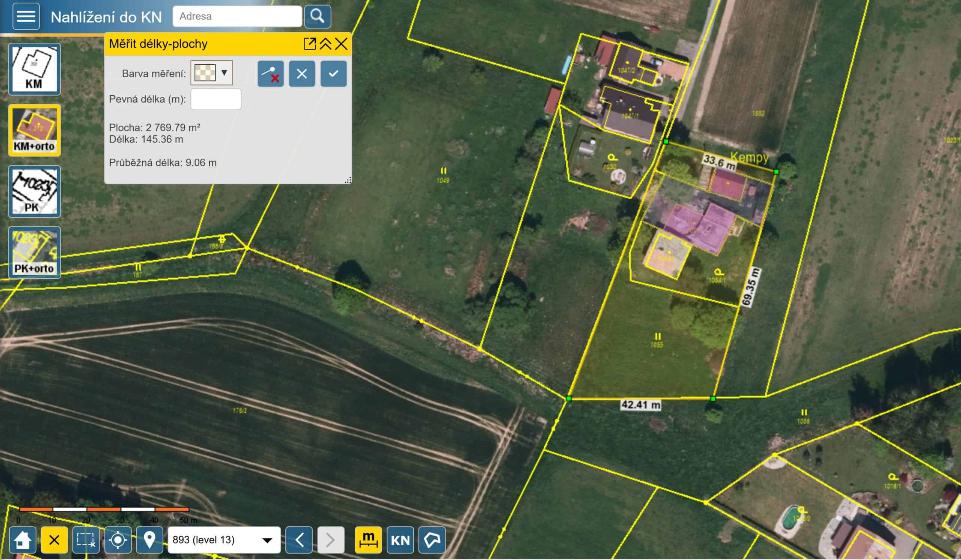Open the hamburger main menu
Viewport: 961px width, 560px height.
pyautogui.click(x=26, y=17)
